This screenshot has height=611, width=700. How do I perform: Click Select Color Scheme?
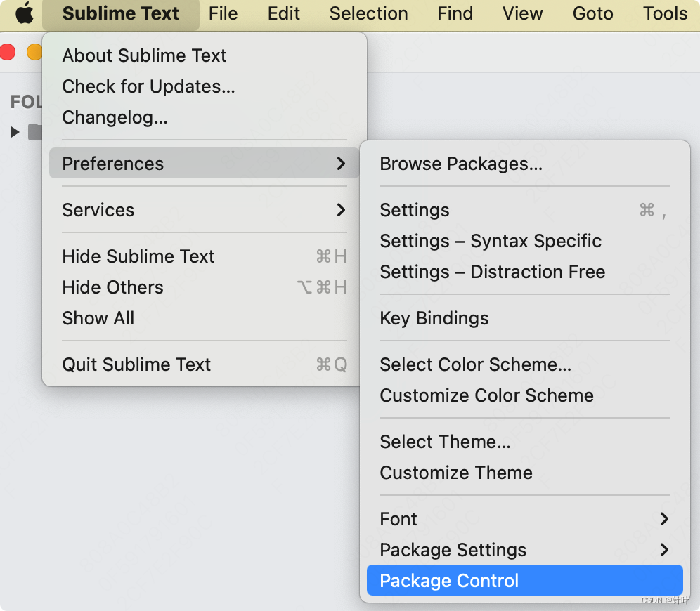475,364
